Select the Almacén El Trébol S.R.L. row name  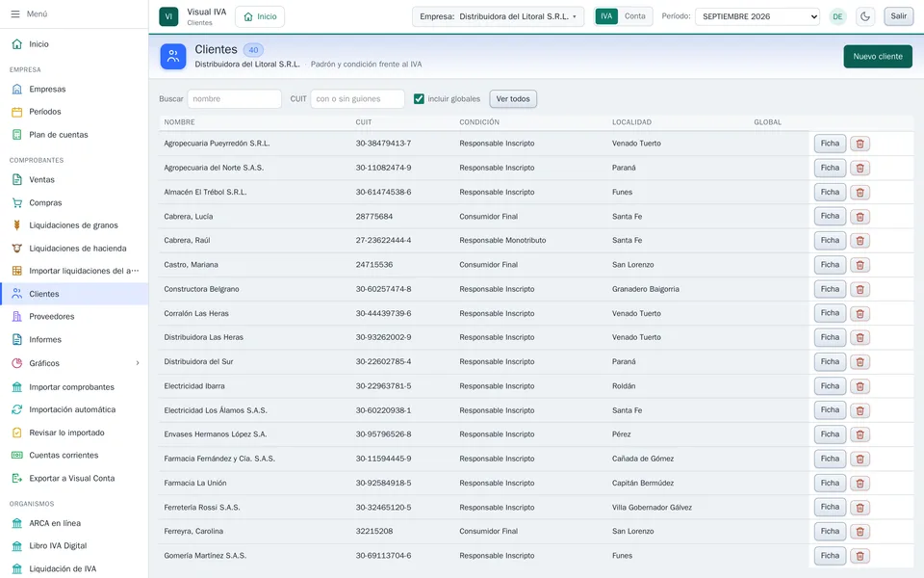(205, 193)
